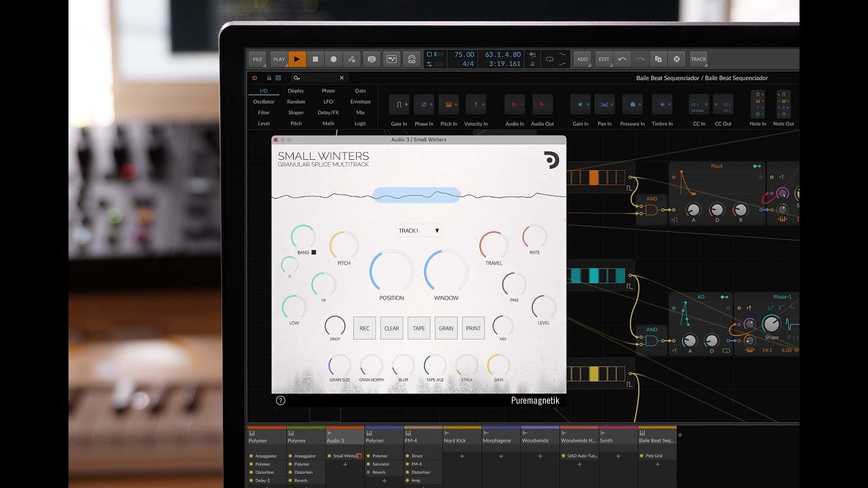The width and height of the screenshot is (868, 488).
Task: Click the PITCH knob
Action: pyautogui.click(x=344, y=245)
